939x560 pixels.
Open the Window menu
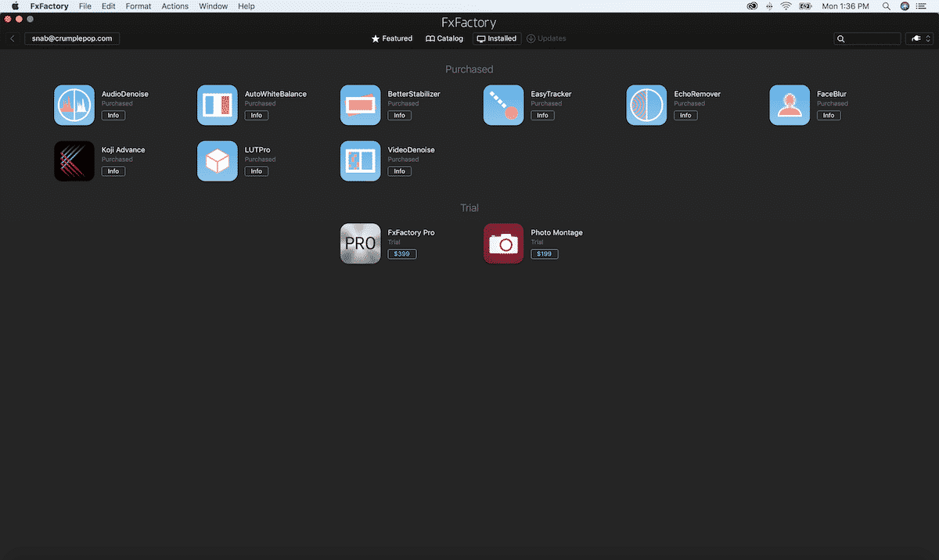tap(214, 6)
